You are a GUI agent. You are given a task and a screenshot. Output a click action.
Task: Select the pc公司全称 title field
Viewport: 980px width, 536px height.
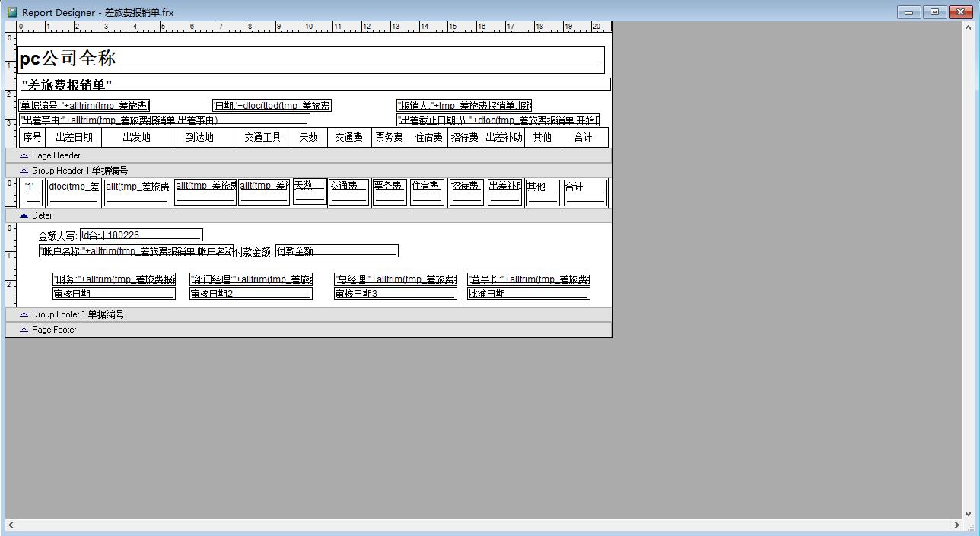310,59
